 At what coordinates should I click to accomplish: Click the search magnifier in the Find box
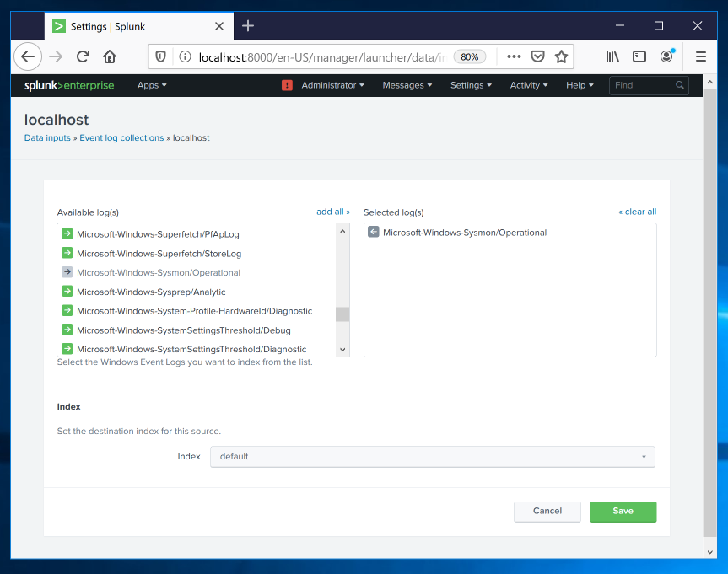point(680,85)
